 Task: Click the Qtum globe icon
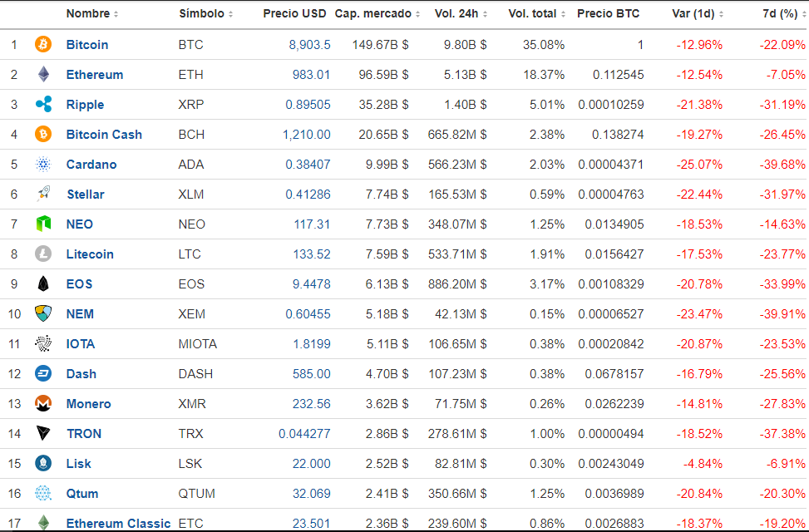pos(43,493)
